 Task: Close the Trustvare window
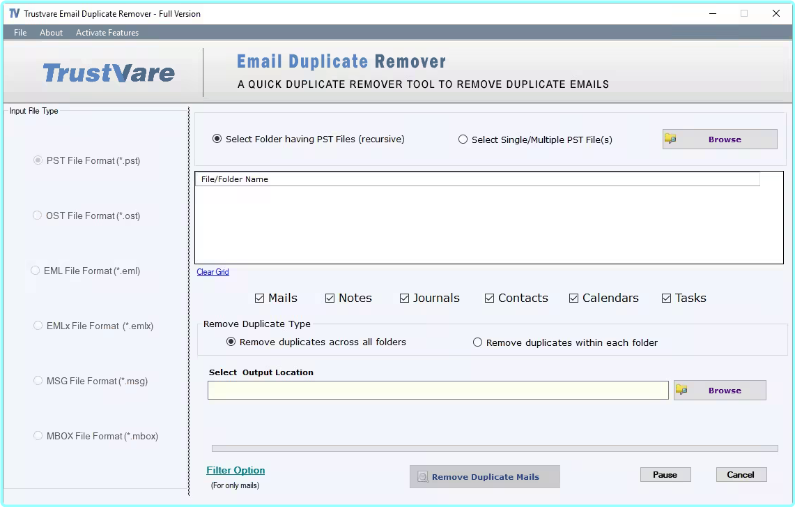776,14
